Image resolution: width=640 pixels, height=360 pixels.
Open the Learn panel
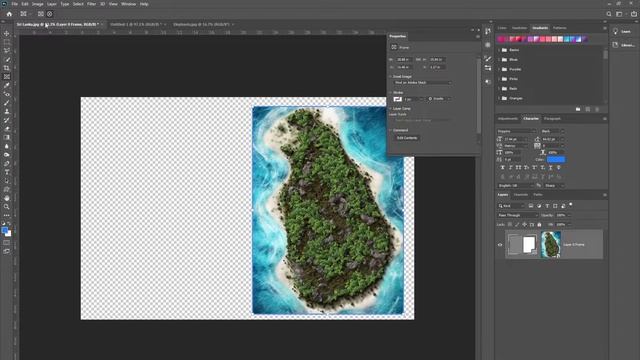pyautogui.click(x=622, y=31)
